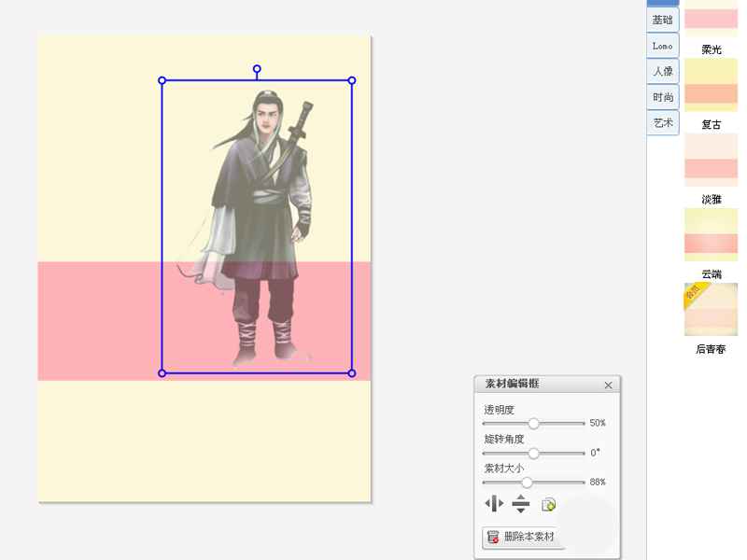Apply the 淡雅 filter thumbnail

tap(711, 160)
